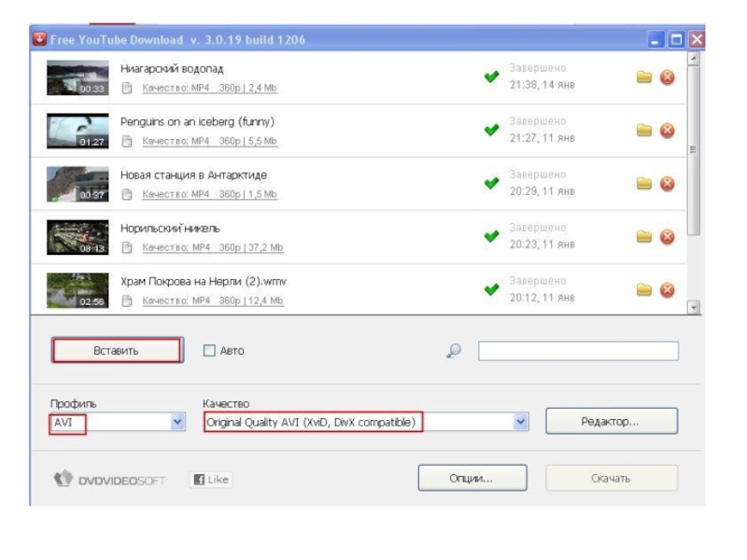The image size is (747, 560).
Task: Click the file icon under Новая станция в Антарктиде
Action: pyautogui.click(x=127, y=194)
